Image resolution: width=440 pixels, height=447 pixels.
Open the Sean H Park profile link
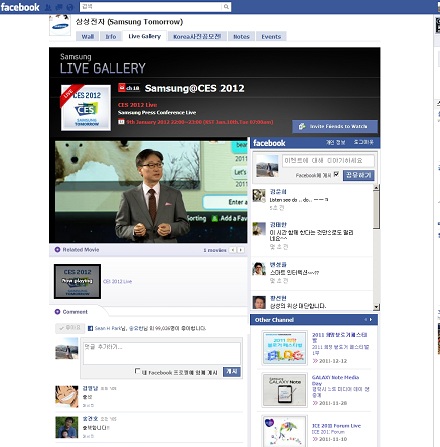coord(109,328)
